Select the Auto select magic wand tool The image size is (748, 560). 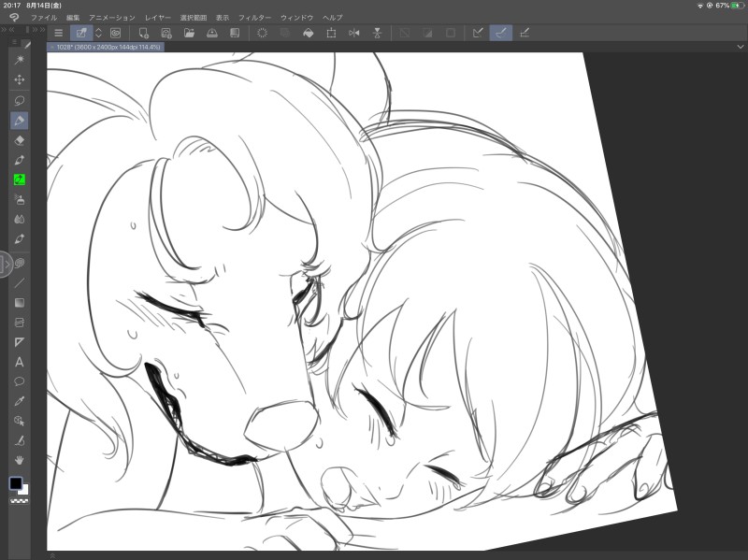pyautogui.click(x=20, y=60)
